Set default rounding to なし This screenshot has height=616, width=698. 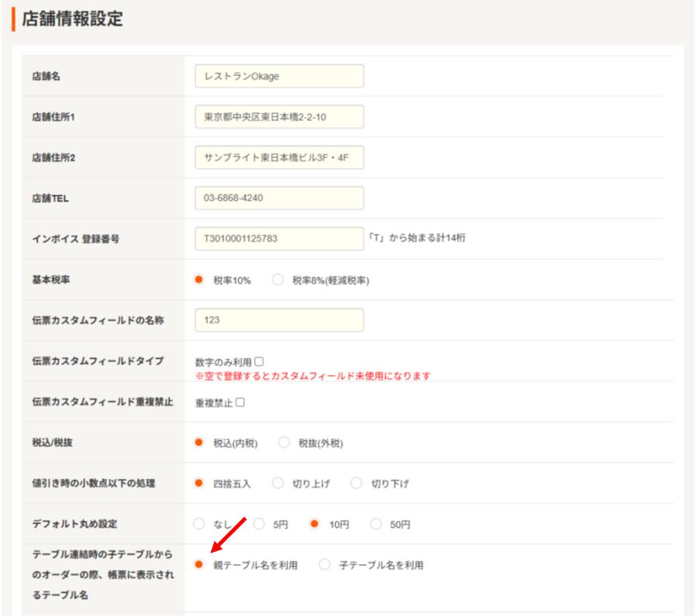tap(199, 524)
